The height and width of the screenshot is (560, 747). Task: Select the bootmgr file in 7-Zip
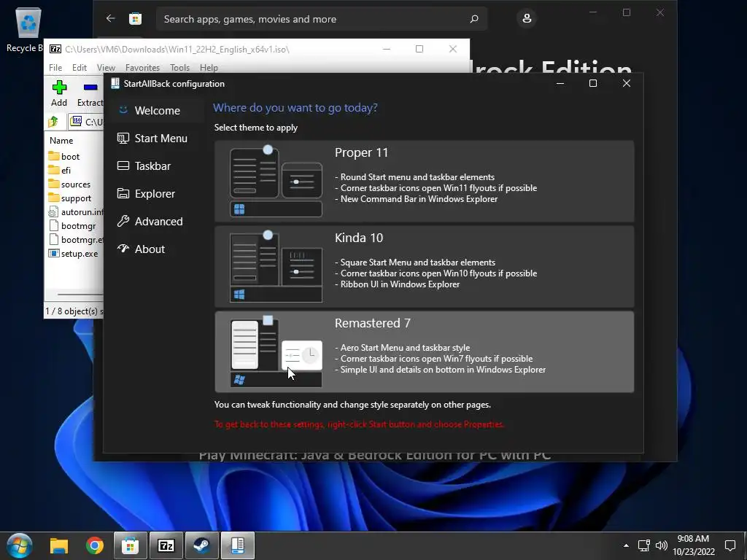pyautogui.click(x=72, y=226)
